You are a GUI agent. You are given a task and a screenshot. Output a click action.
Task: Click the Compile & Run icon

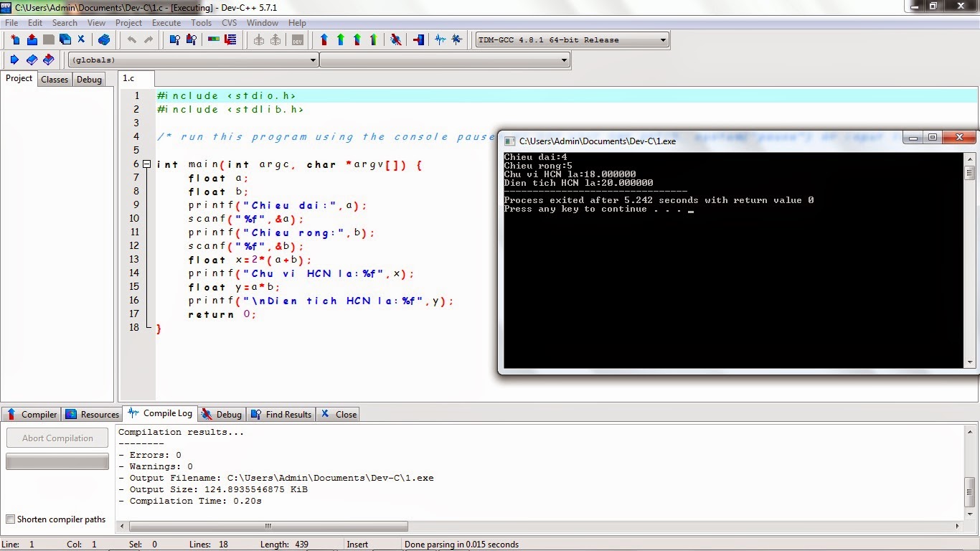click(357, 40)
